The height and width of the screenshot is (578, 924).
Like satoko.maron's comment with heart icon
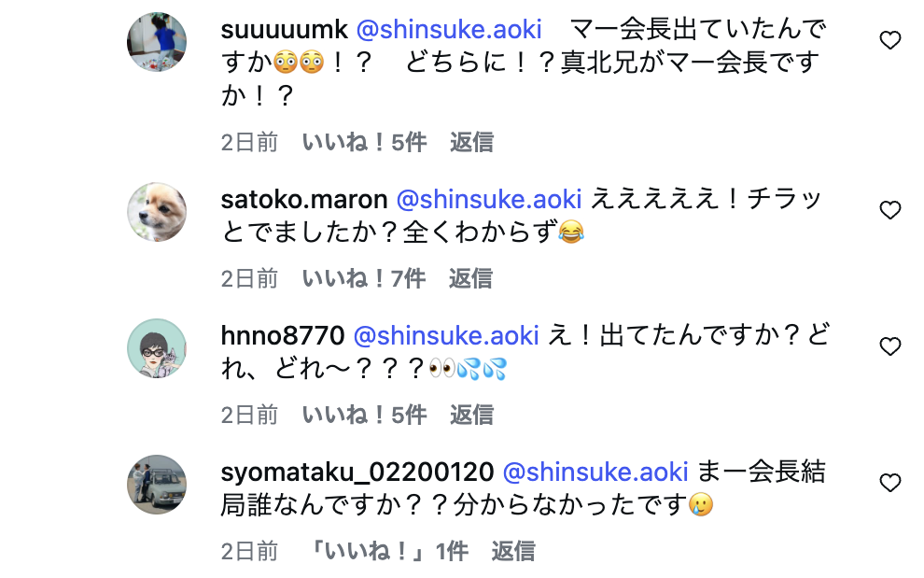point(890,211)
